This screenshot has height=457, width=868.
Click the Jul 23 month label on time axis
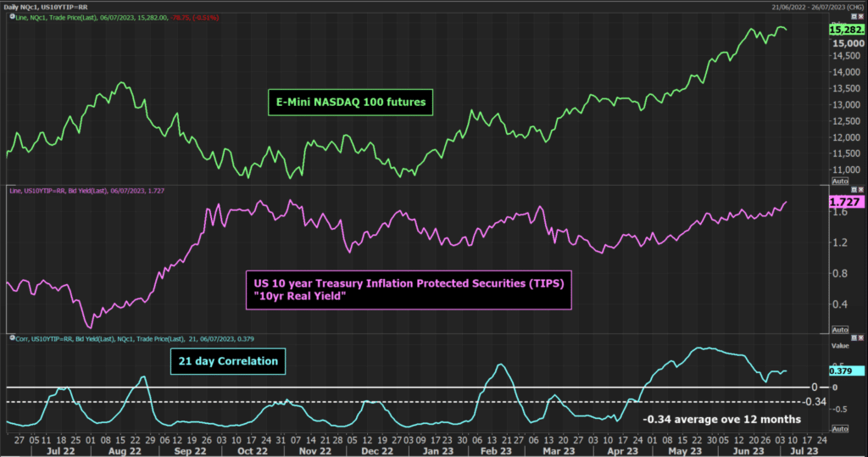pyautogui.click(x=804, y=451)
